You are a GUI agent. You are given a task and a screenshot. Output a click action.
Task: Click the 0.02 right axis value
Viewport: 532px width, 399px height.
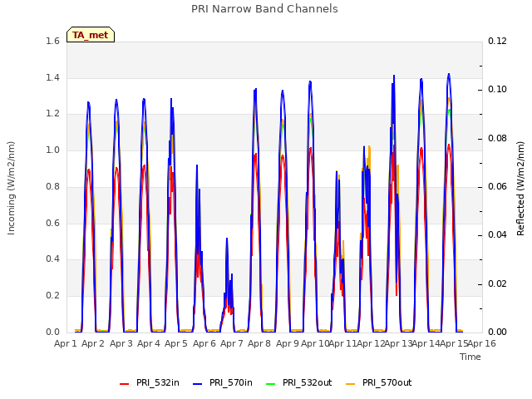[497, 283]
